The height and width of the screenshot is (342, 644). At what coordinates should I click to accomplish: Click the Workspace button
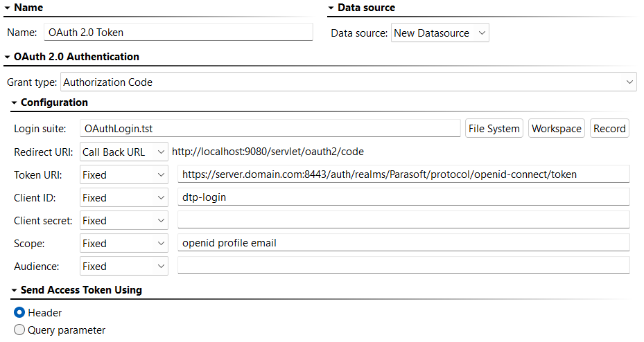click(557, 128)
